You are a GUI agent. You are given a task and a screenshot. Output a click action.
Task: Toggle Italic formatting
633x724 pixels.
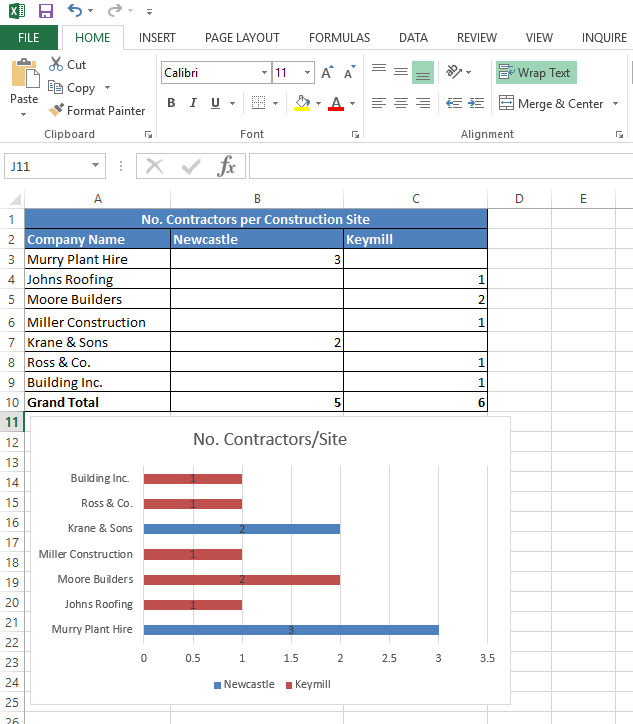point(193,103)
